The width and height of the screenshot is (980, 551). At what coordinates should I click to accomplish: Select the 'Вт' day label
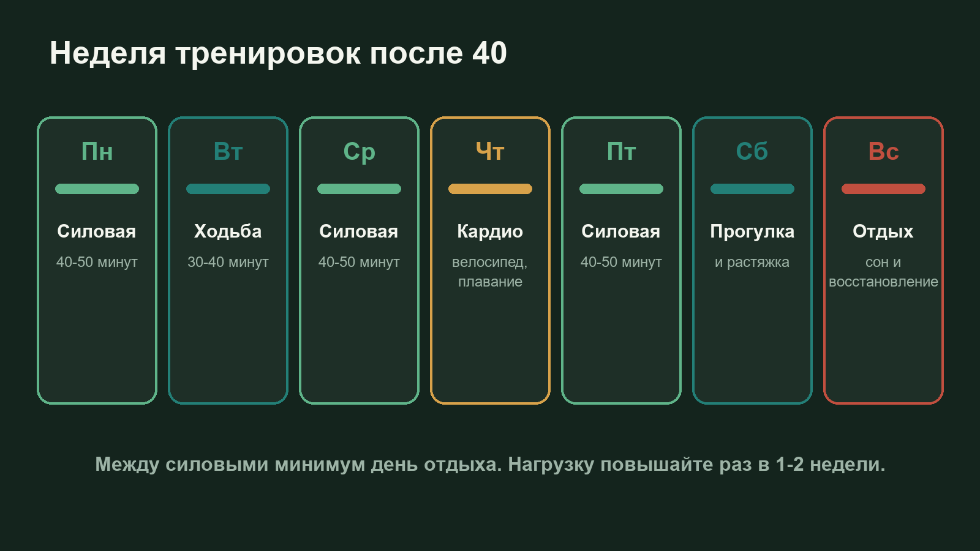coord(228,151)
